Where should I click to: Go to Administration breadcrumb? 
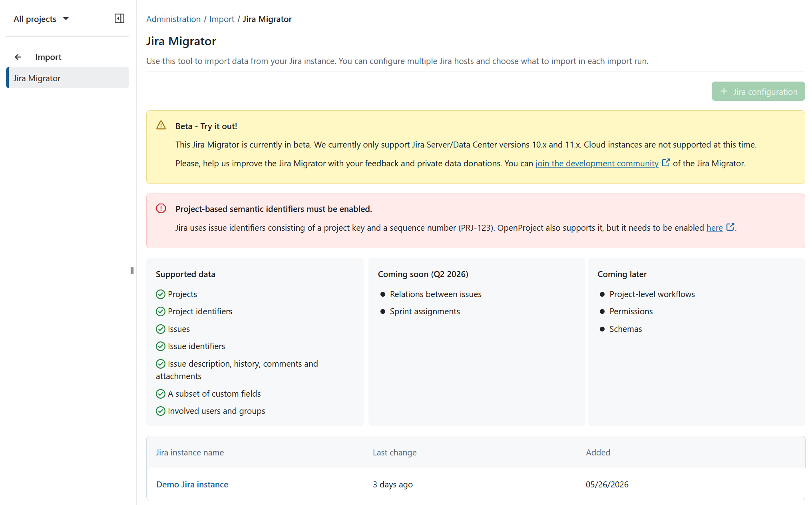(173, 19)
